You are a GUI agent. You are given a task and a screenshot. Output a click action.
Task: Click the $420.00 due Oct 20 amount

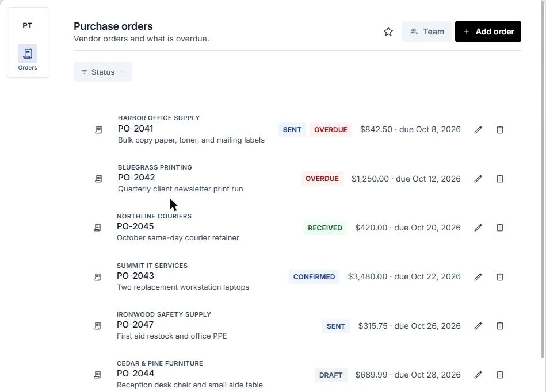click(x=408, y=228)
